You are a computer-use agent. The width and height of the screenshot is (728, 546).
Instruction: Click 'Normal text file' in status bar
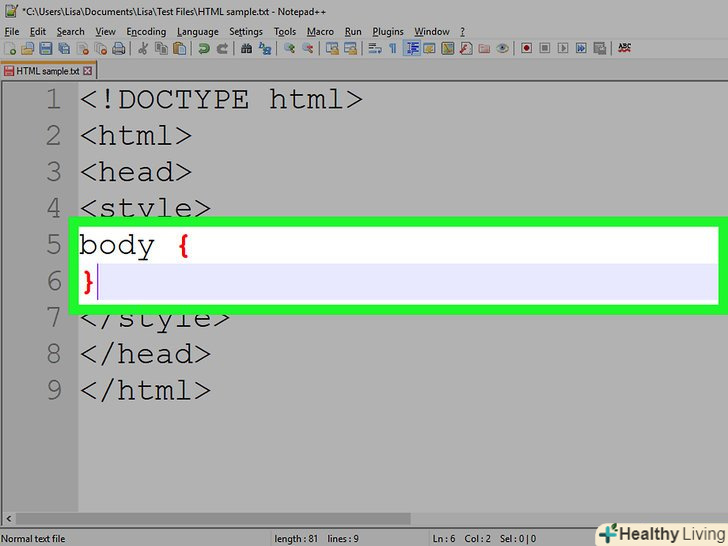[33, 539]
